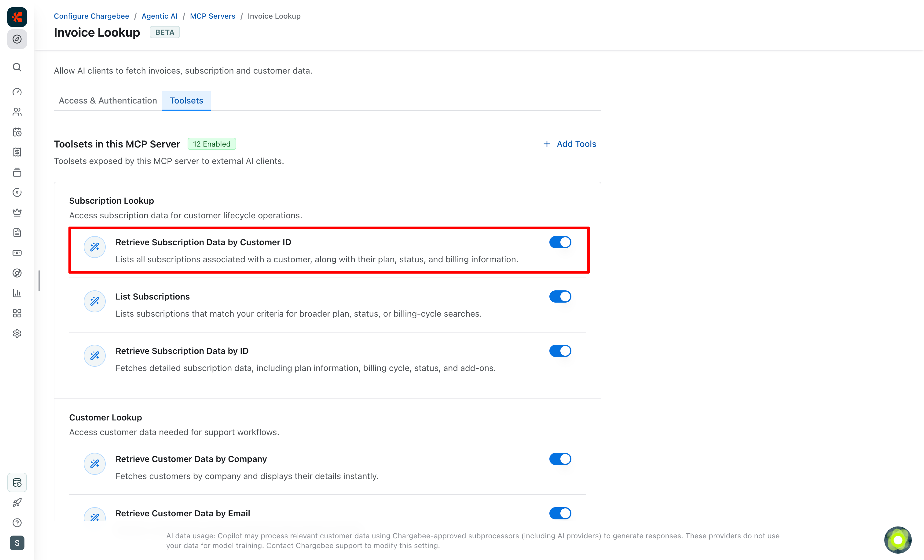924x560 pixels.
Task: Open the calendar-clock icon in sidebar
Action: click(x=17, y=132)
